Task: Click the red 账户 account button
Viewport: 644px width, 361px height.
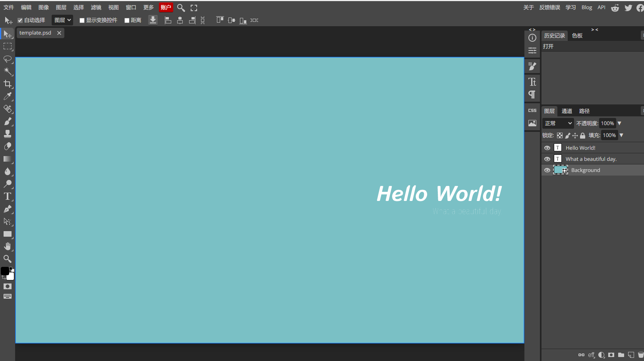Action: (166, 8)
